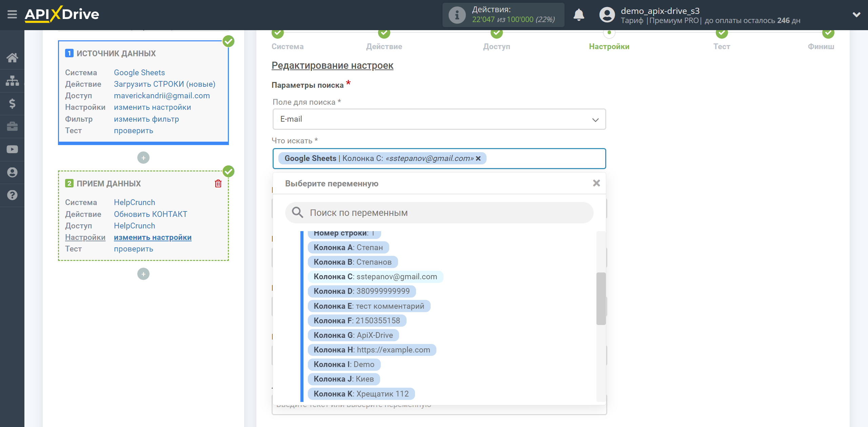Image resolution: width=868 pixels, height=427 pixels.
Task: Open the Поле для поиска E-mail dropdown
Action: pos(439,119)
